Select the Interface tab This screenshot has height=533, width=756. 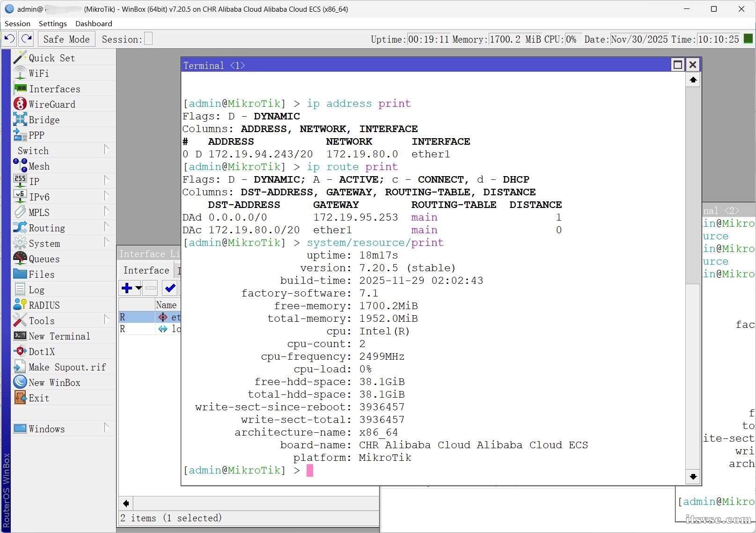click(146, 270)
